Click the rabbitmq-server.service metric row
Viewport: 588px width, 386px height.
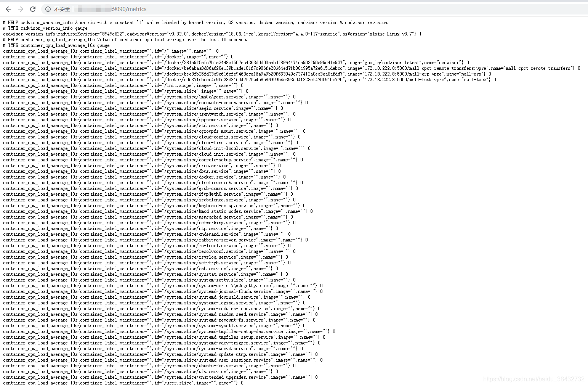tap(155, 240)
